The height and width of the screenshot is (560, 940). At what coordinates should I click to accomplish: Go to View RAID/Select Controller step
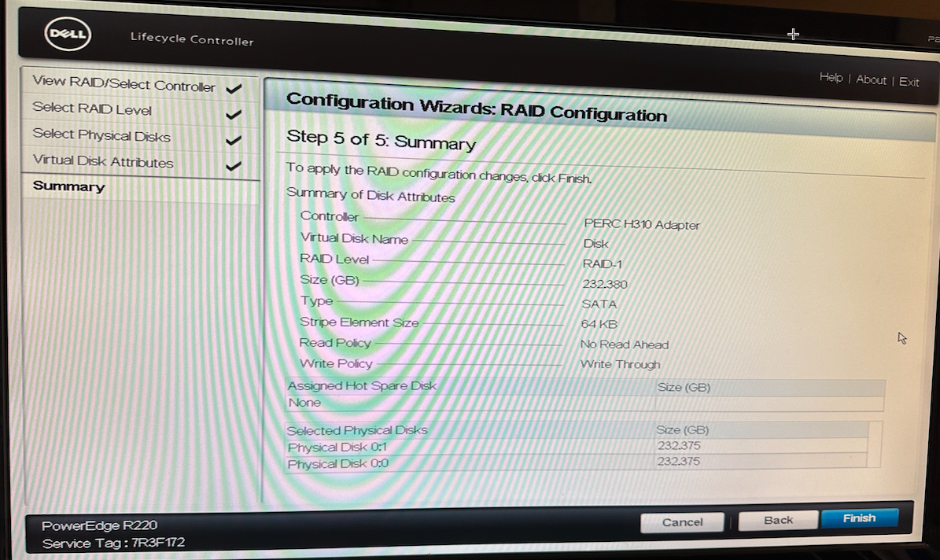tap(123, 84)
